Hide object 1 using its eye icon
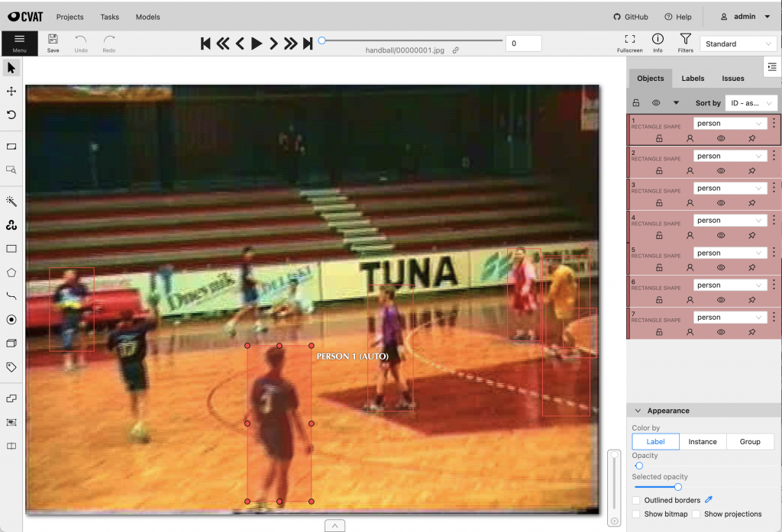 (721, 139)
